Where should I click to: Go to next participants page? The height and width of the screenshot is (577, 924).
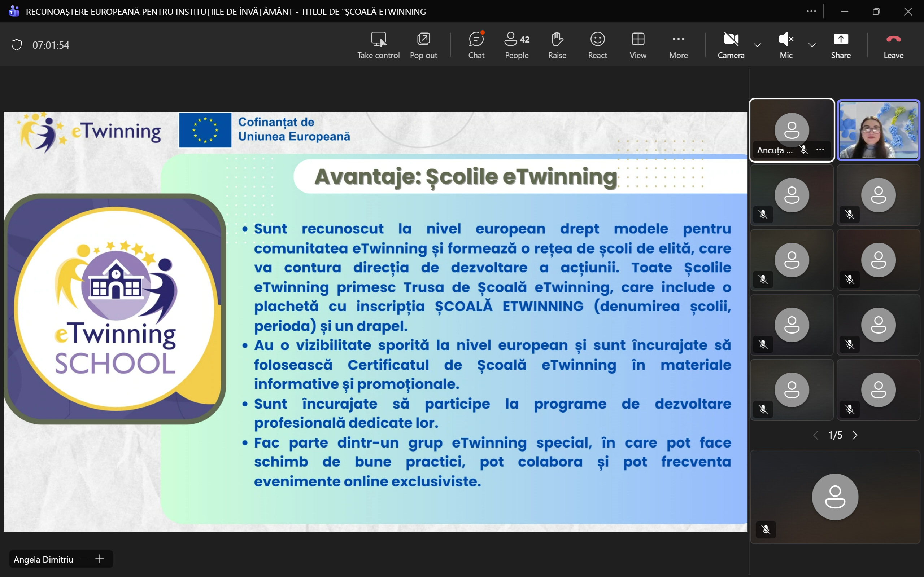[x=855, y=435]
